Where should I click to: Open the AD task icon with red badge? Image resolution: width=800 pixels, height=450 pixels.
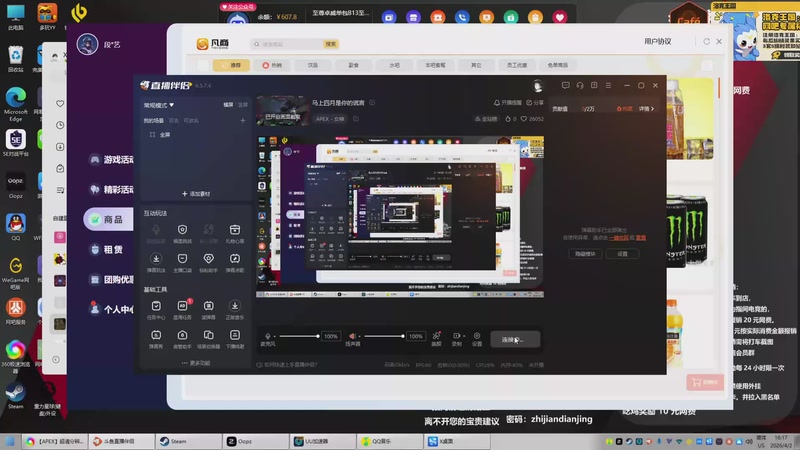click(x=182, y=306)
